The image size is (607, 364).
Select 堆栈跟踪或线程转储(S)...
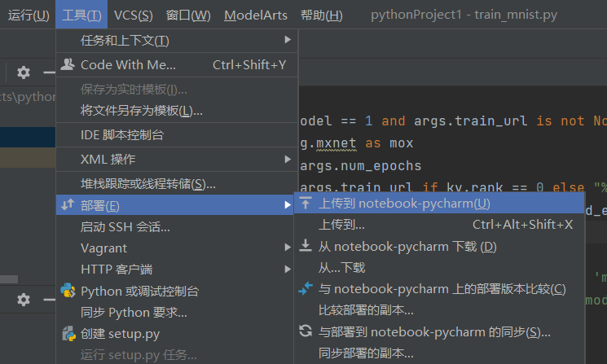pos(177,184)
